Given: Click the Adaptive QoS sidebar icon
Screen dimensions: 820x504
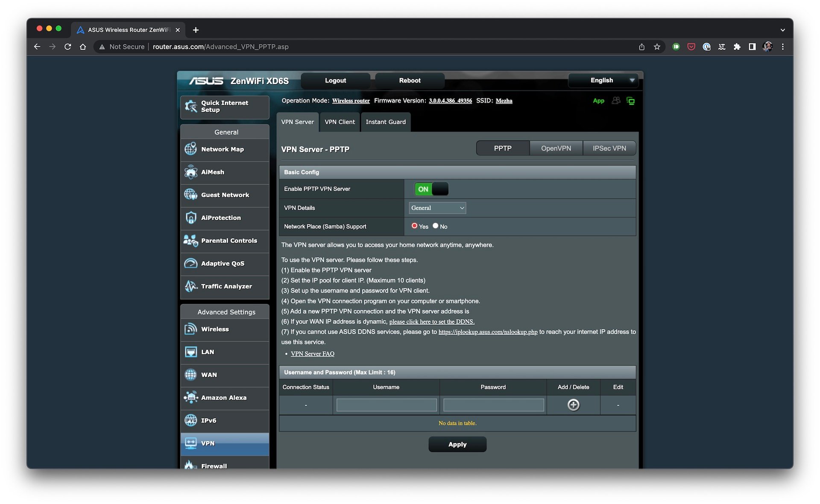Looking at the screenshot, I should point(190,263).
